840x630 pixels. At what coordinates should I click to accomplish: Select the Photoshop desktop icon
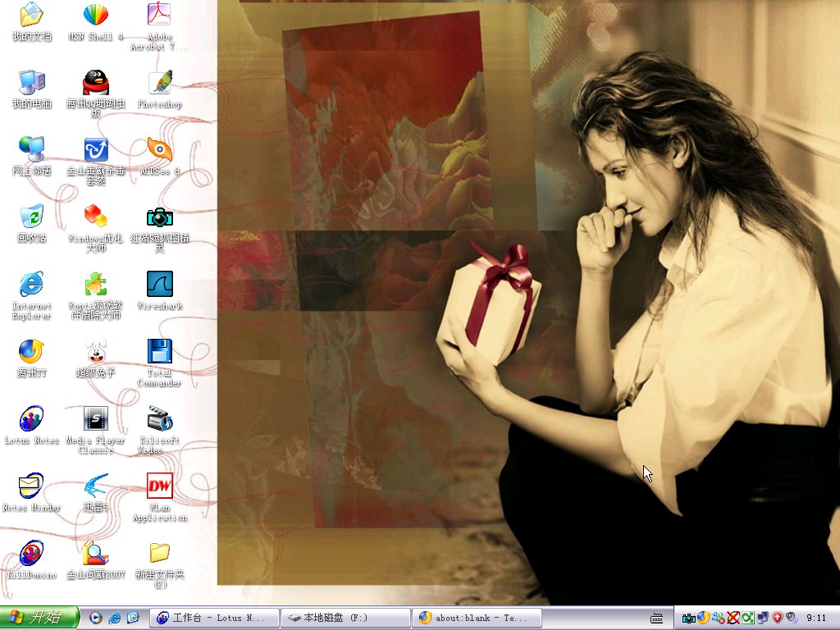point(160,89)
